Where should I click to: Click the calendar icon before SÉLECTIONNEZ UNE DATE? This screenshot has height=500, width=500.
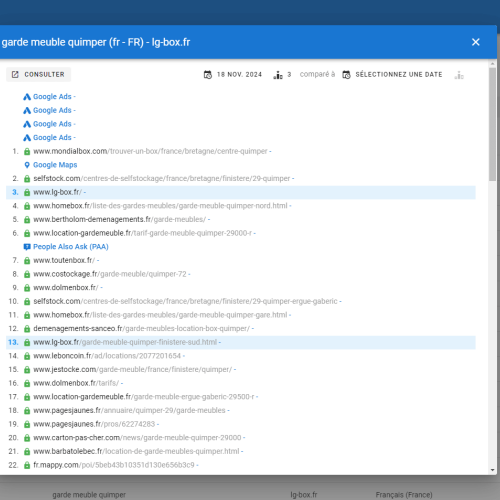[346, 75]
